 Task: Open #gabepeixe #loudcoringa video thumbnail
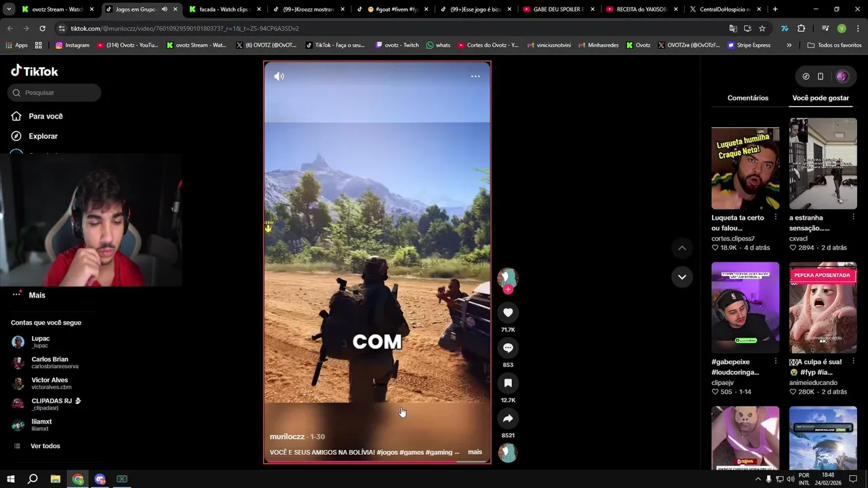pyautogui.click(x=745, y=308)
